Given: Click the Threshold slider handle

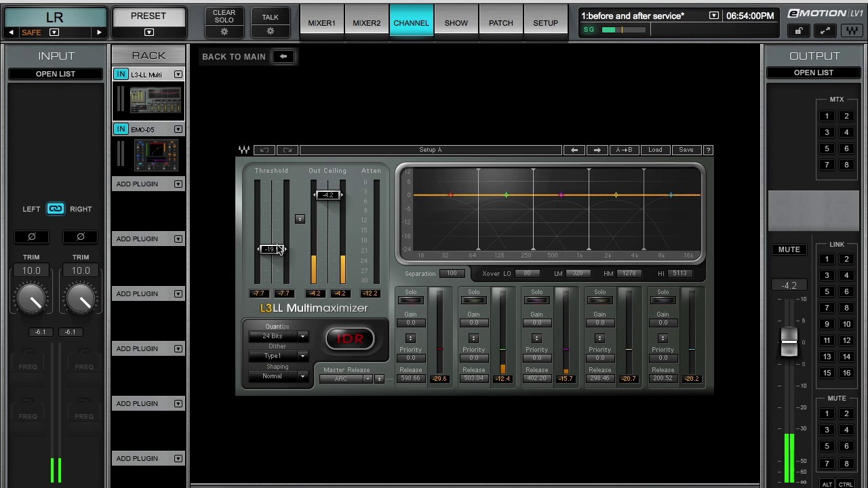Looking at the screenshot, I should pos(272,249).
